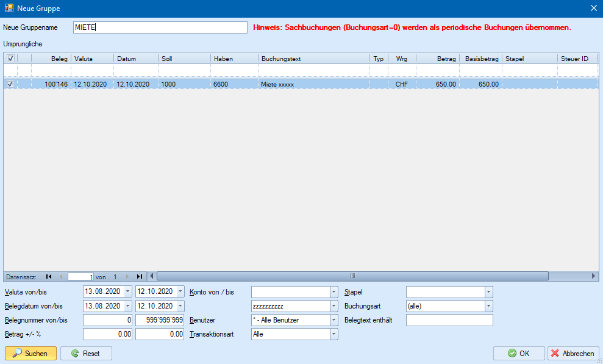Click previous record arrow in navigator
Screen dimensions: 603x364
pos(60,276)
